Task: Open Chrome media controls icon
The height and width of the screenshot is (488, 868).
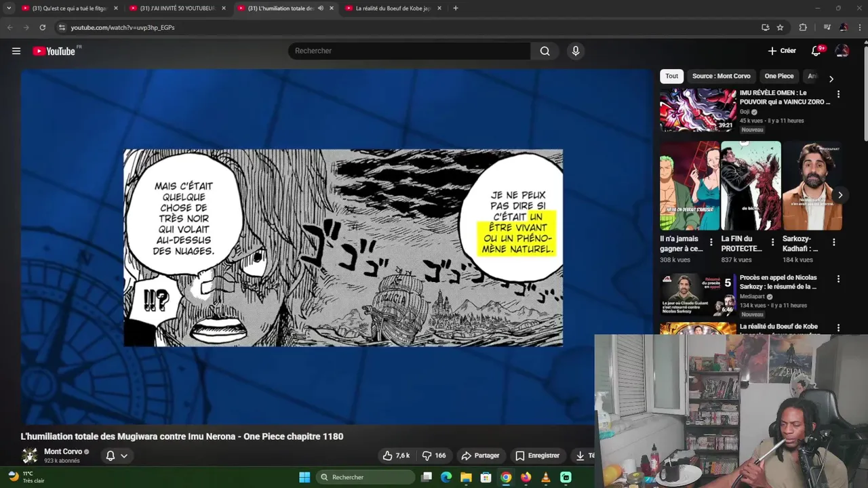Action: click(x=827, y=27)
